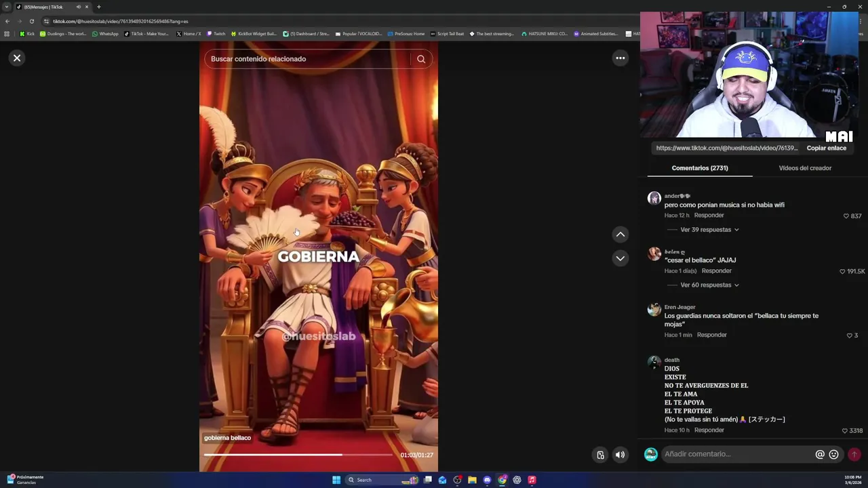This screenshot has width=868, height=488.
Task: Click the Añadir comentario input field
Action: (x=737, y=454)
